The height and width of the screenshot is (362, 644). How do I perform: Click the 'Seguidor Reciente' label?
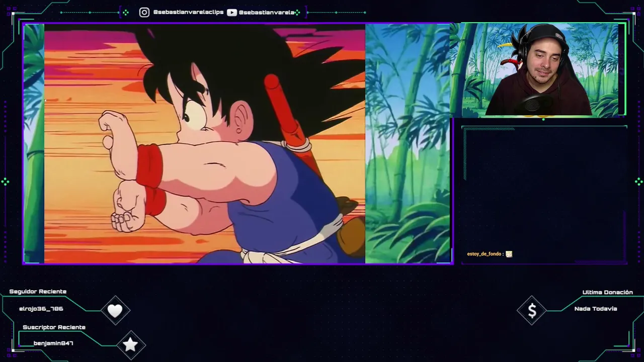point(38,292)
